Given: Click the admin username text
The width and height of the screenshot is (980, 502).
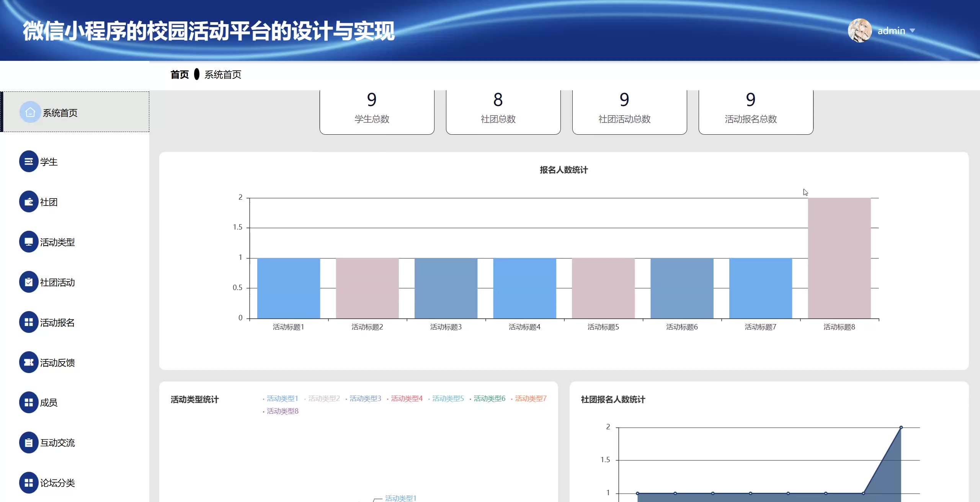Looking at the screenshot, I should tap(891, 31).
